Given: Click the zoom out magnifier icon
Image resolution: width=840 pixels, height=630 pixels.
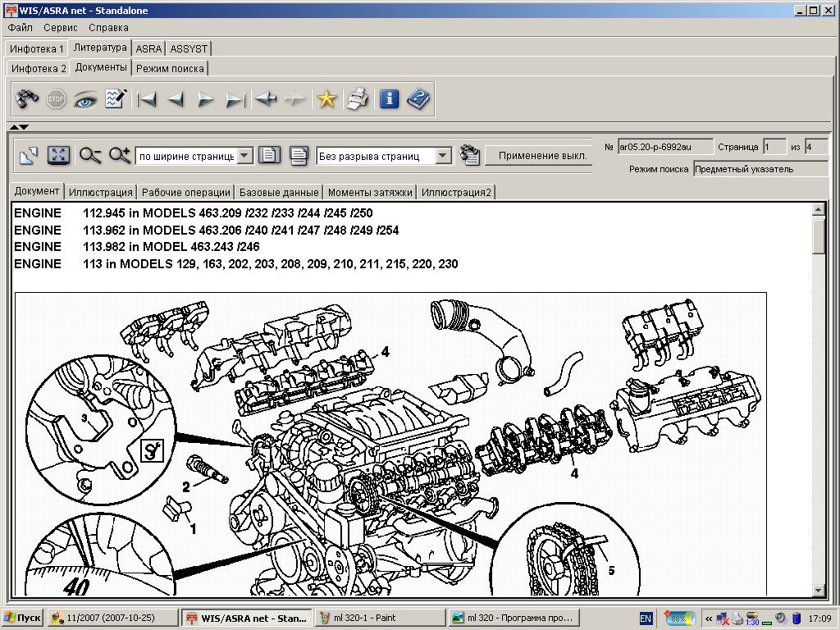Looking at the screenshot, I should [90, 155].
